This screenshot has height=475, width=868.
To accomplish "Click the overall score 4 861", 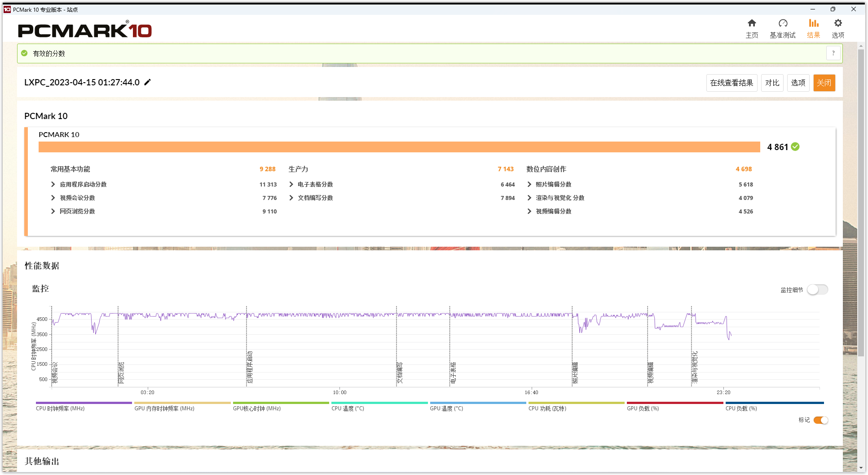I will click(778, 147).
